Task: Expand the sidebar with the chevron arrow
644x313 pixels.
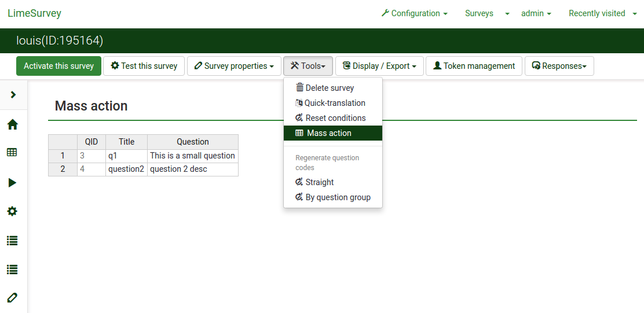Action: pyautogui.click(x=13, y=95)
